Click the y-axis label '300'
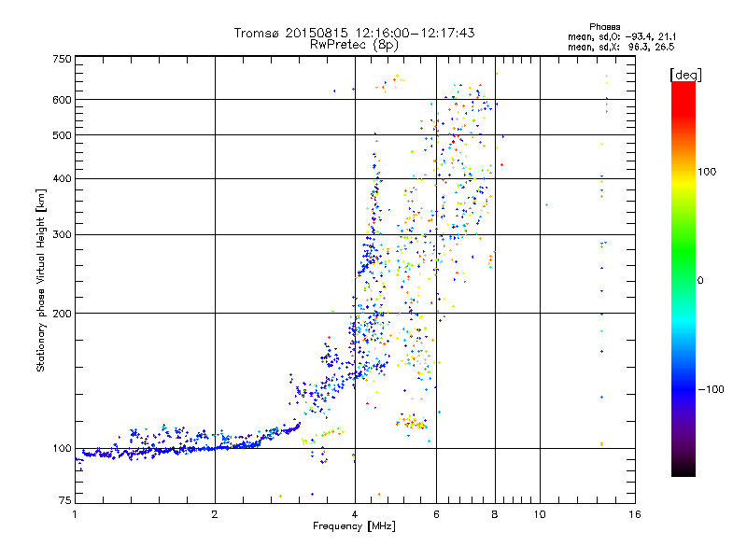 click(62, 234)
